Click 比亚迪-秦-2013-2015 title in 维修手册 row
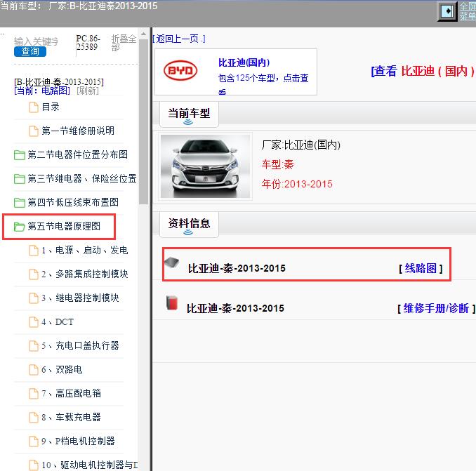 click(235, 308)
